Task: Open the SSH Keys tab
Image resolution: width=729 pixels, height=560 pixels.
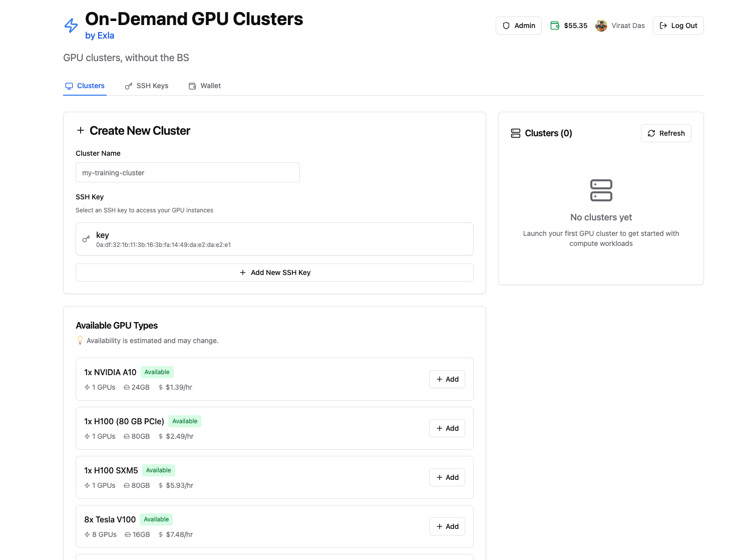Action: [x=147, y=86]
